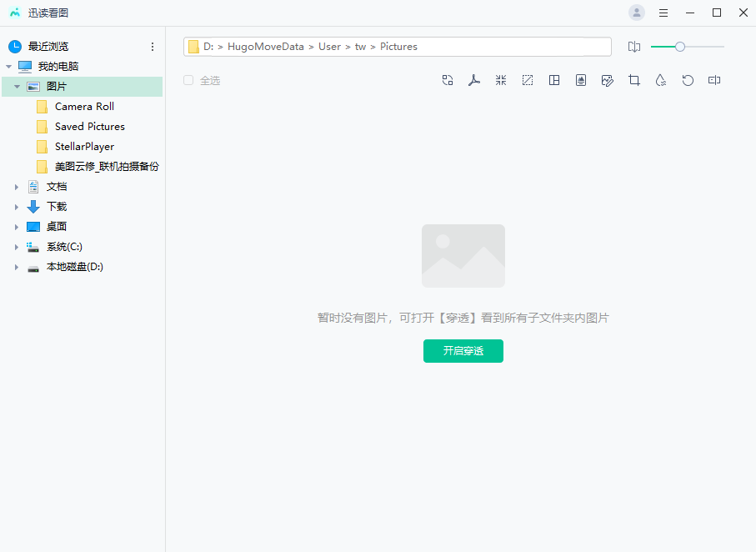
Task: Expand the 桌面 tree node
Action: click(17, 227)
